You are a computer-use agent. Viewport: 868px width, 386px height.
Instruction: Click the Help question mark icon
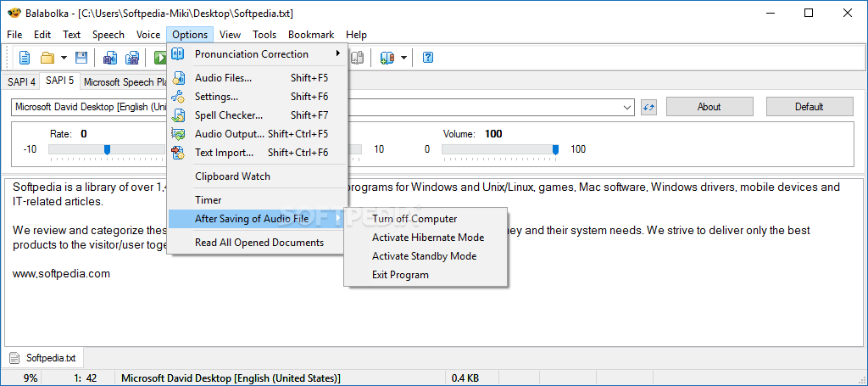(428, 58)
